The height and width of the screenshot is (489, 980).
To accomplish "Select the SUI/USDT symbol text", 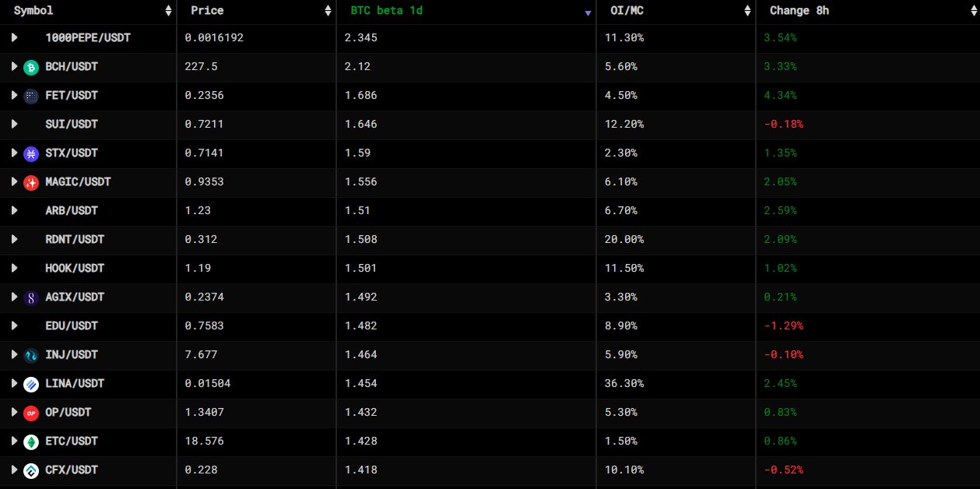I will (x=72, y=124).
